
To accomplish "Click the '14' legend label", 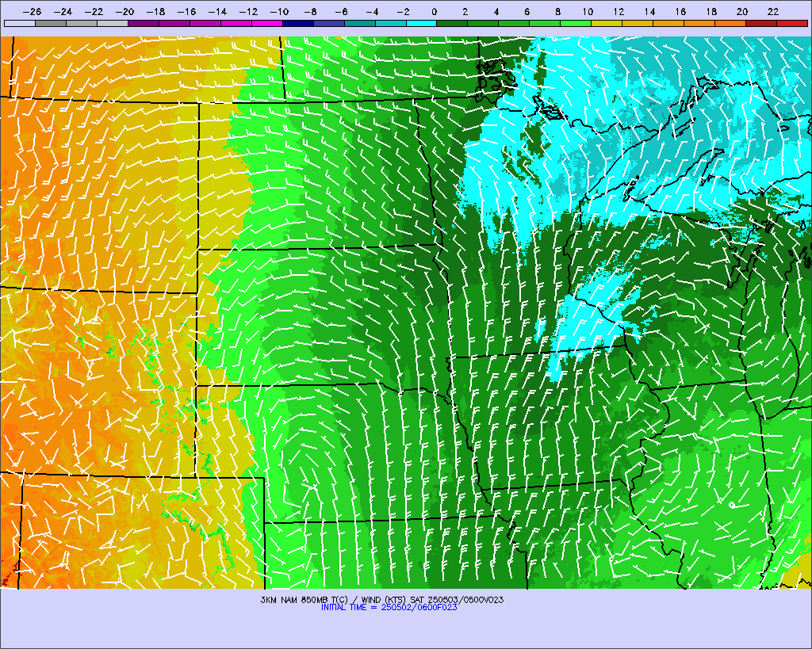I will (649, 11).
